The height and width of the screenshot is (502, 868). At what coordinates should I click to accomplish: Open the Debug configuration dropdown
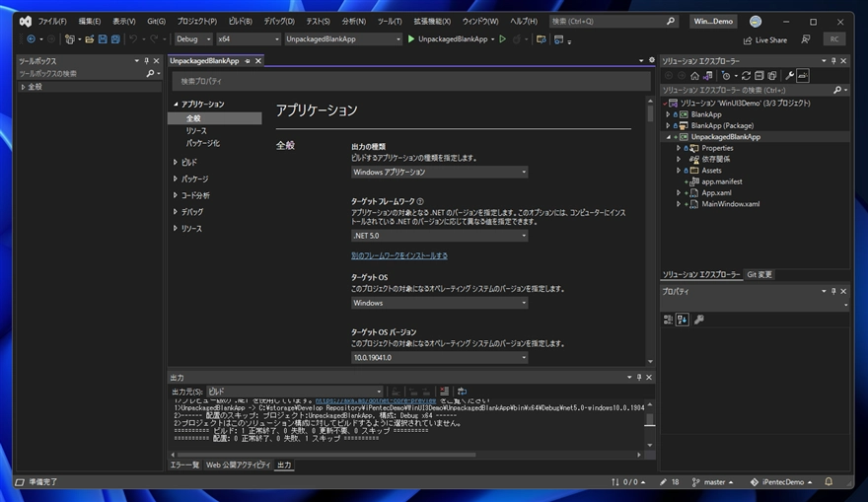coord(193,39)
